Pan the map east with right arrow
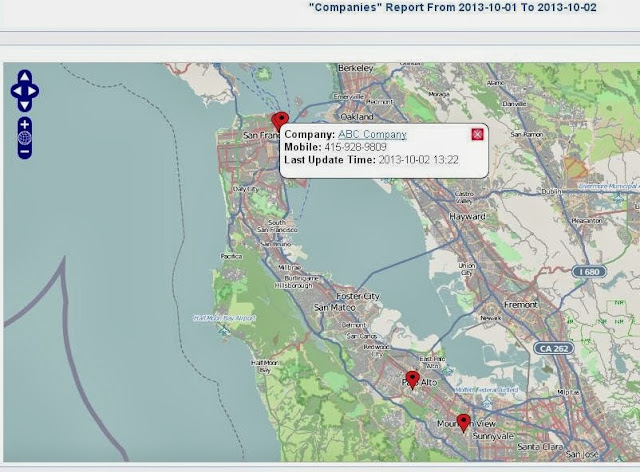 [33, 91]
